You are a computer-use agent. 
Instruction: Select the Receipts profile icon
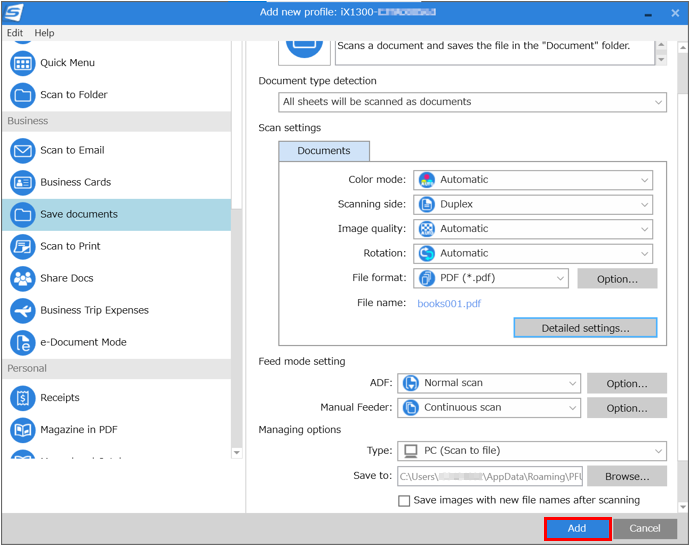pos(22,398)
